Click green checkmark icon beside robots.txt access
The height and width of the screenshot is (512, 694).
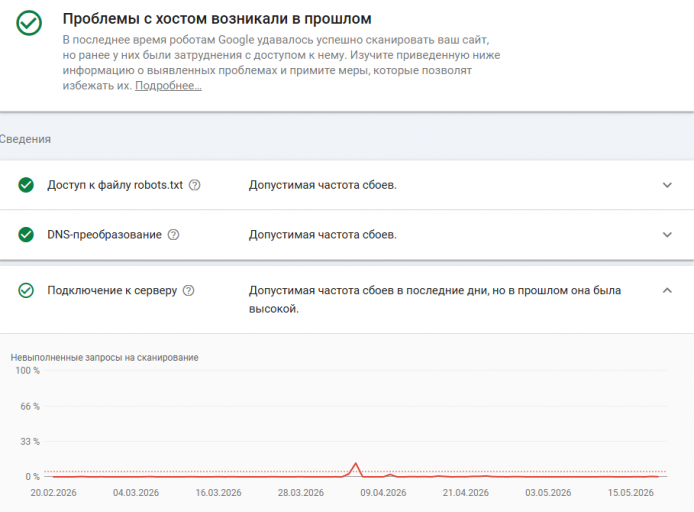click(x=26, y=185)
